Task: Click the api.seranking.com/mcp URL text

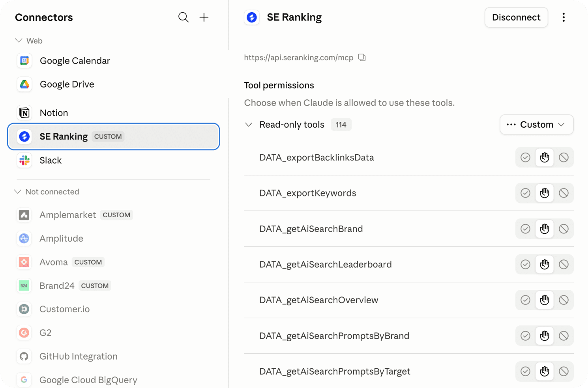Action: pos(299,58)
